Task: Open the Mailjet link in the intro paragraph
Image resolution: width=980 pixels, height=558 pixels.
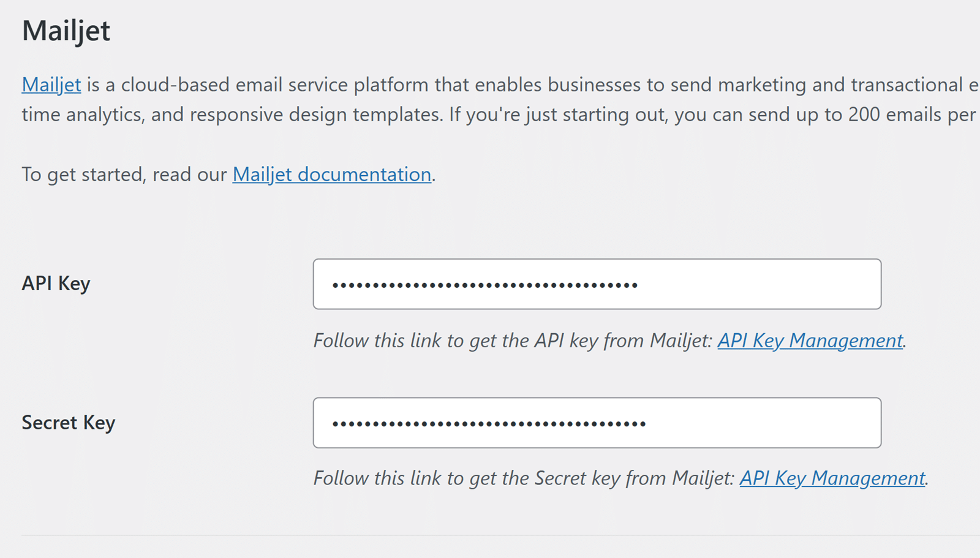Action: pos(51,85)
